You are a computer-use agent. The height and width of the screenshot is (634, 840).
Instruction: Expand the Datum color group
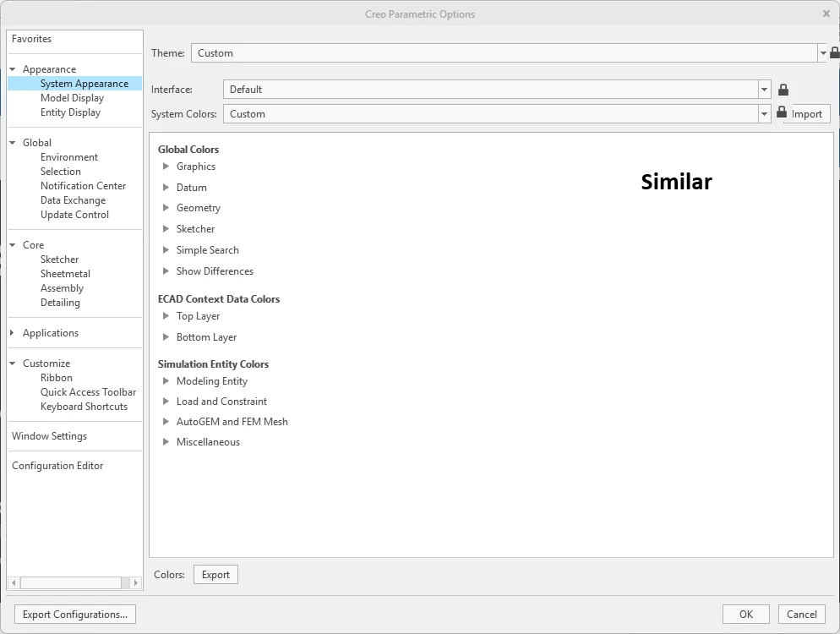(x=166, y=187)
